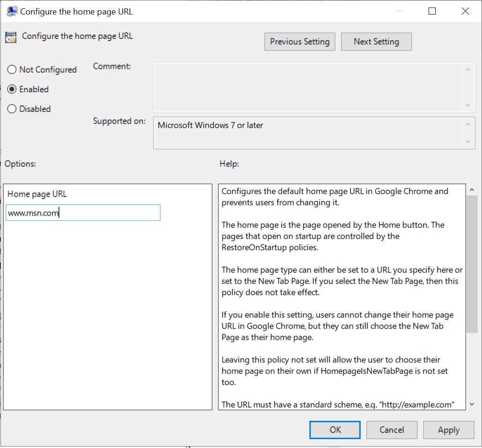This screenshot has height=448, width=482.
Task: Click Comment box scroll up arrow
Action: (467, 70)
